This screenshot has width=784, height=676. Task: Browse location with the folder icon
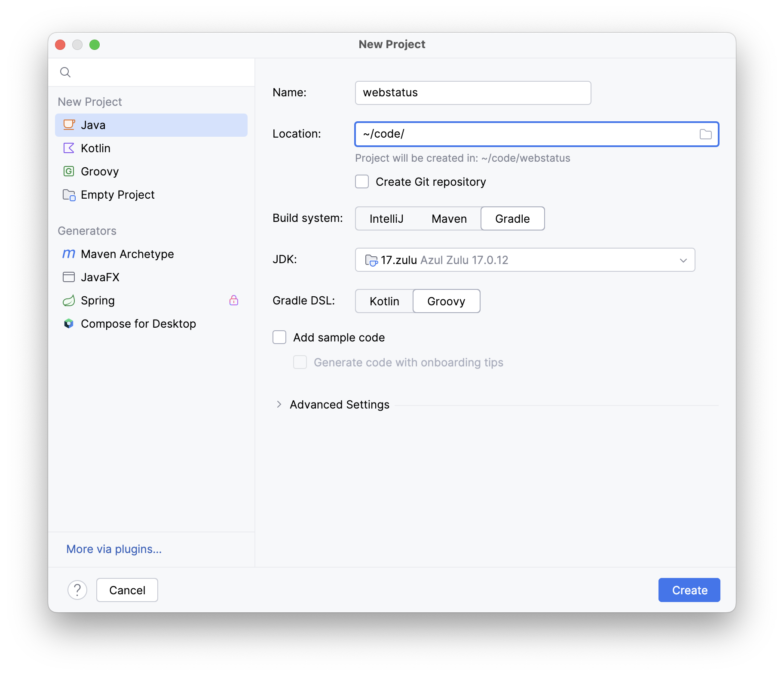click(705, 134)
